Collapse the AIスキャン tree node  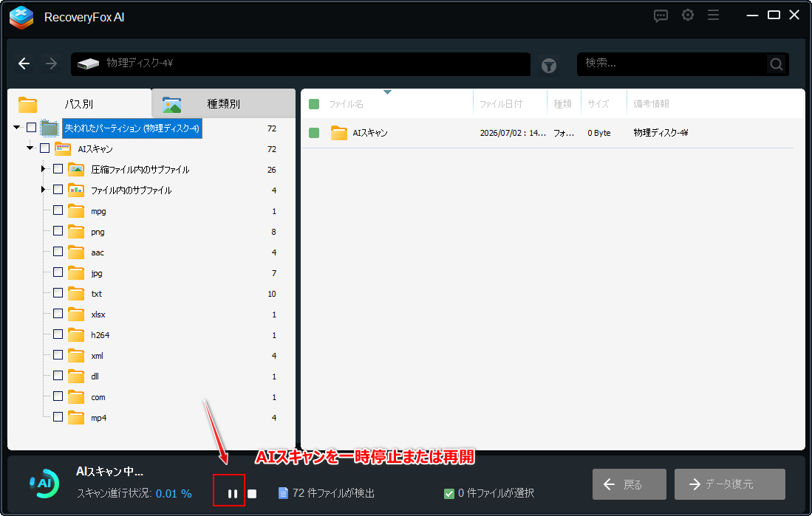(x=30, y=148)
